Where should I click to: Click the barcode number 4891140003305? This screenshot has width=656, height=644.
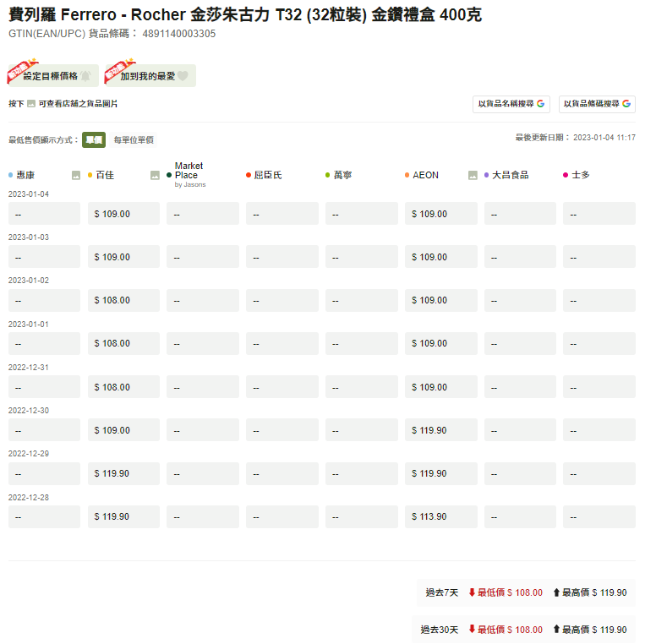[179, 34]
